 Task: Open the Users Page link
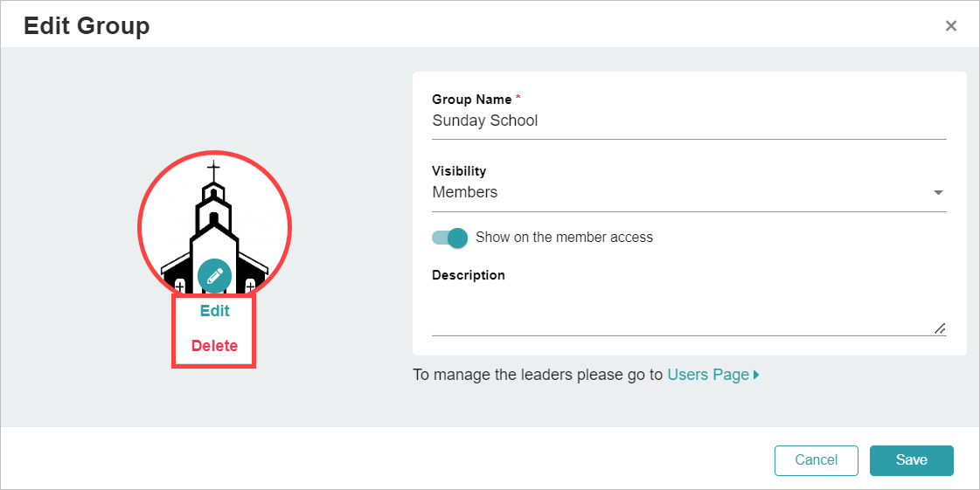tap(708, 375)
